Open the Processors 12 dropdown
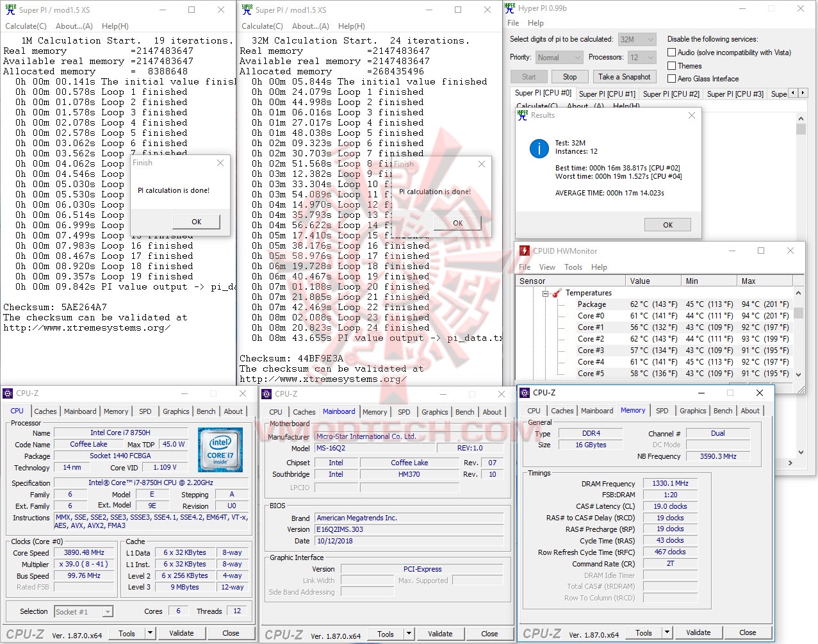The height and width of the screenshot is (644, 818). click(642, 57)
